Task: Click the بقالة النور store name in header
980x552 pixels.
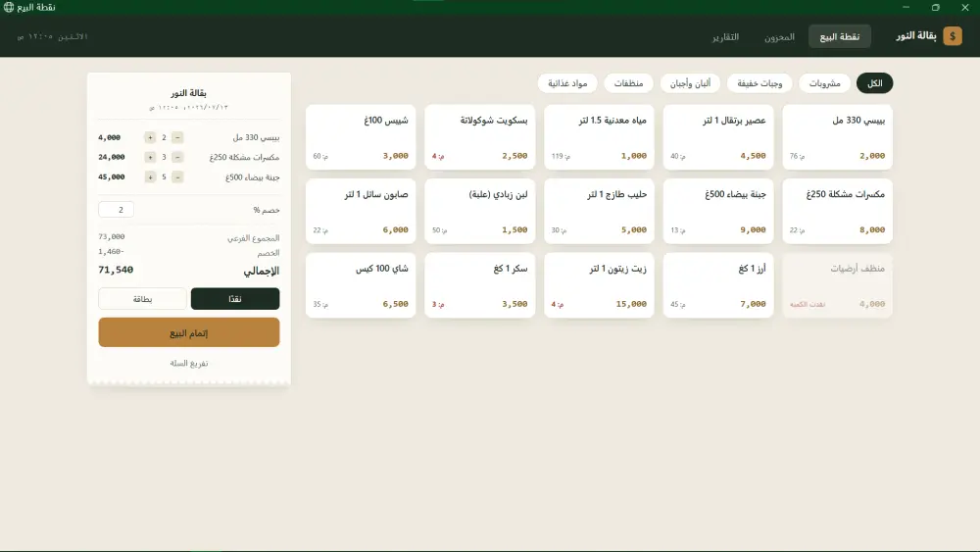Action: coord(916,35)
